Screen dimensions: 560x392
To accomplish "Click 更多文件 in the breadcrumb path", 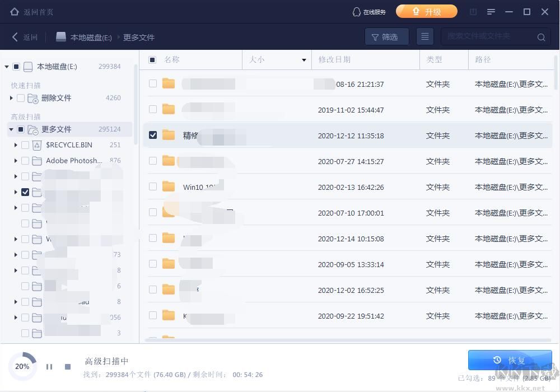I will coord(138,37).
